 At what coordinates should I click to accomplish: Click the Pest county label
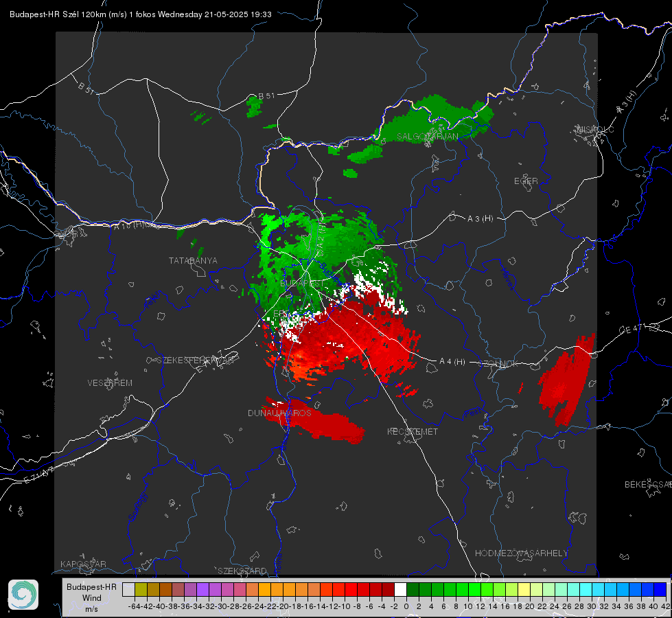pos(472,413)
